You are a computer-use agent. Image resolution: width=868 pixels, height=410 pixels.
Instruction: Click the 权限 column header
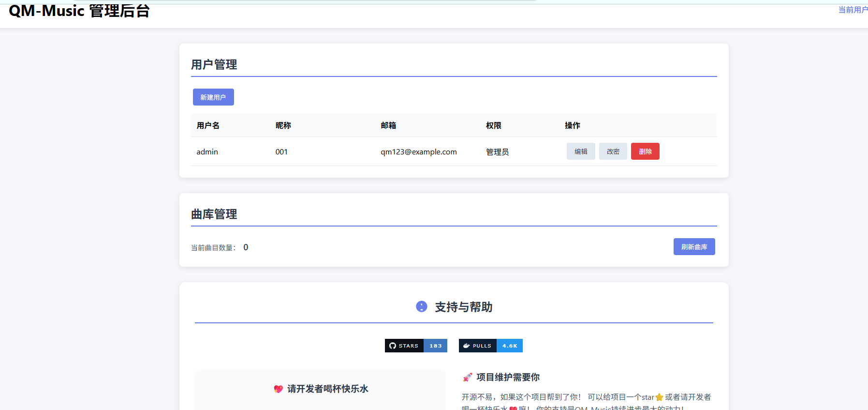[x=494, y=125]
